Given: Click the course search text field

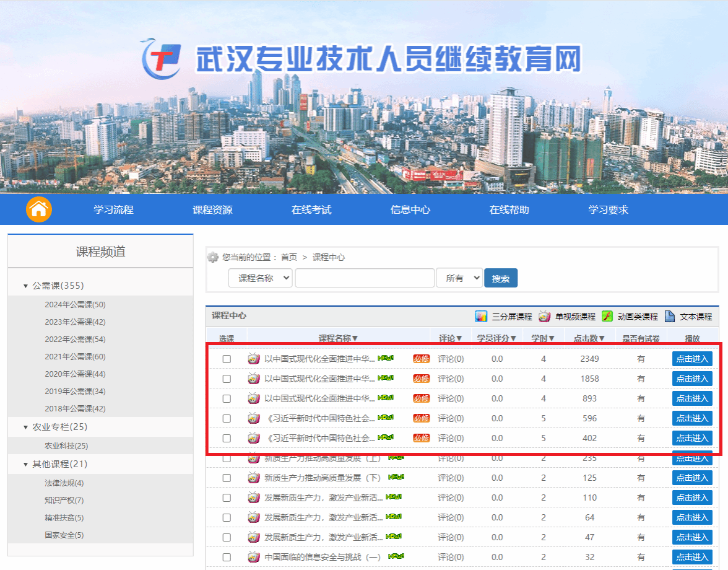Looking at the screenshot, I should coord(365,278).
